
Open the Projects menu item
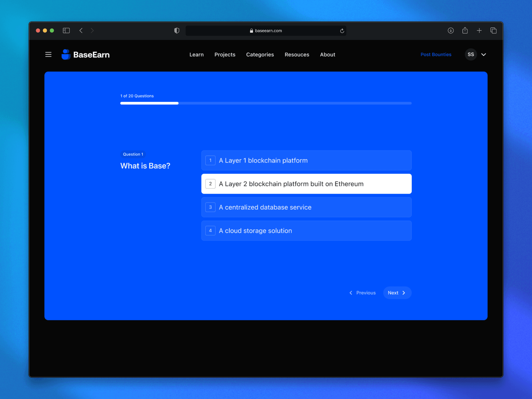(x=225, y=55)
